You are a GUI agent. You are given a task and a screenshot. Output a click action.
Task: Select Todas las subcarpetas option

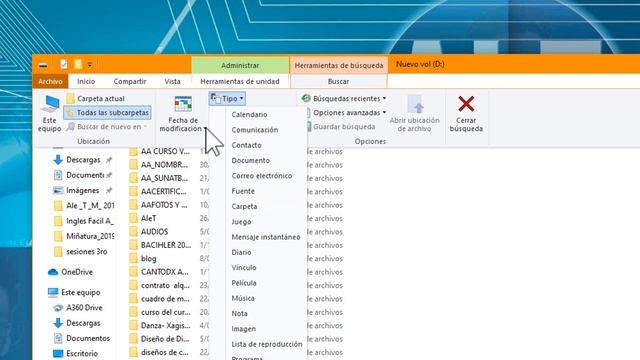107,113
